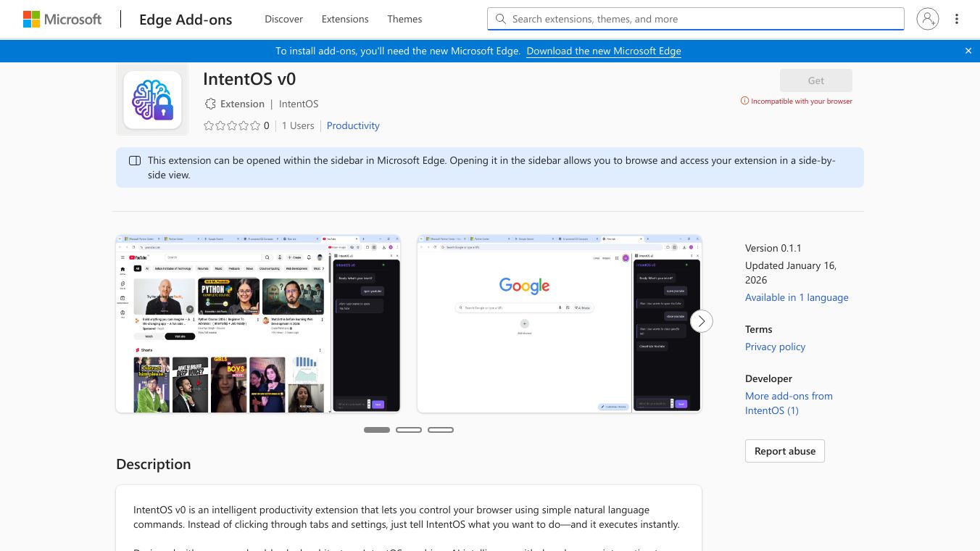Click the Microsoft logo

62,20
